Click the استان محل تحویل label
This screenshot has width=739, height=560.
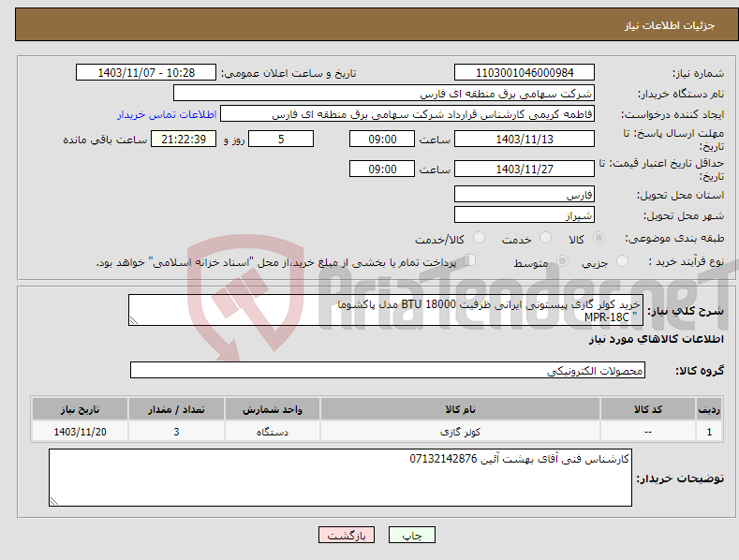coord(681,195)
